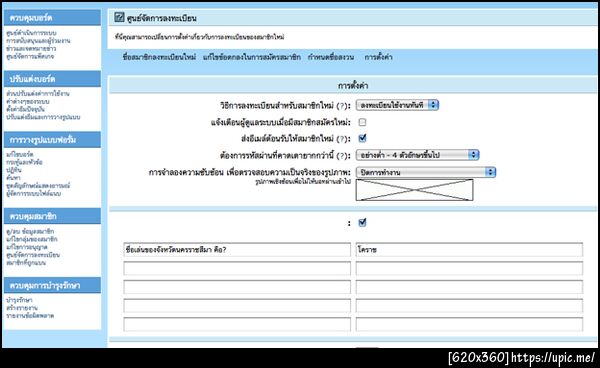Image resolution: width=600 pixels, height=368 pixels.
Task: Click question field containing ชื่อเล่นของจังหวัดนครราชสีมา คือ?
Action: [237, 249]
